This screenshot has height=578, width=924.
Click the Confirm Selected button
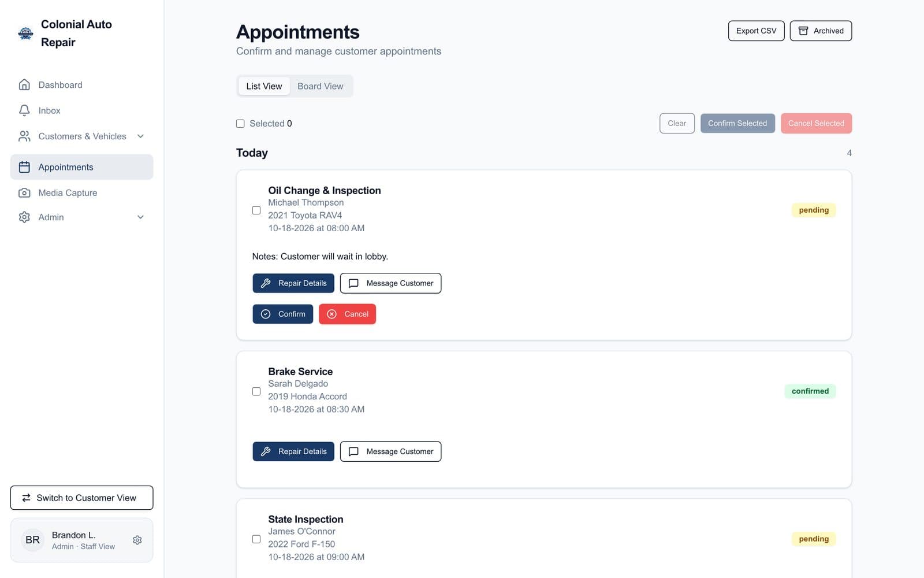[737, 123]
